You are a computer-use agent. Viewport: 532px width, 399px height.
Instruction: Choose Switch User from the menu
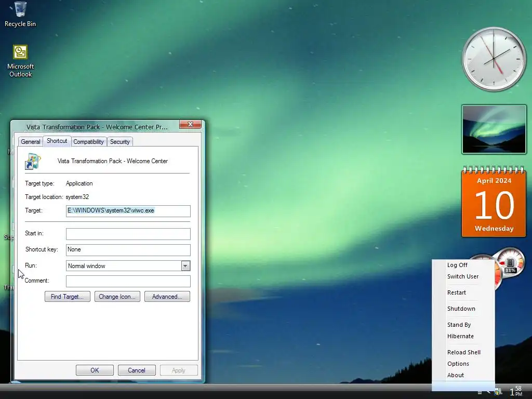click(x=463, y=276)
